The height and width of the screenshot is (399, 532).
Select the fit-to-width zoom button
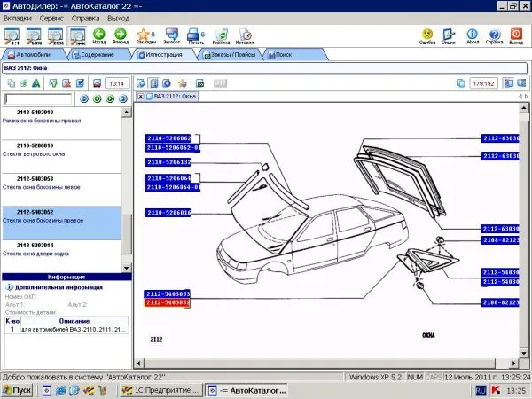(x=77, y=36)
